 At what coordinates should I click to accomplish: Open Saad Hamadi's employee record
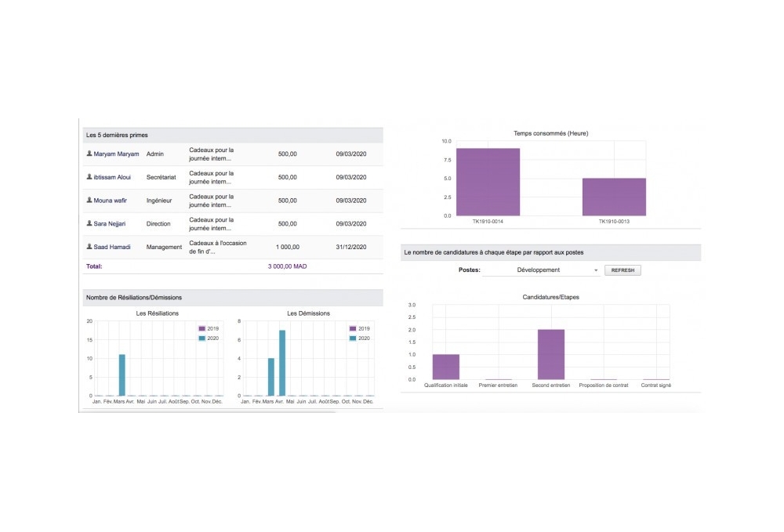[112, 247]
